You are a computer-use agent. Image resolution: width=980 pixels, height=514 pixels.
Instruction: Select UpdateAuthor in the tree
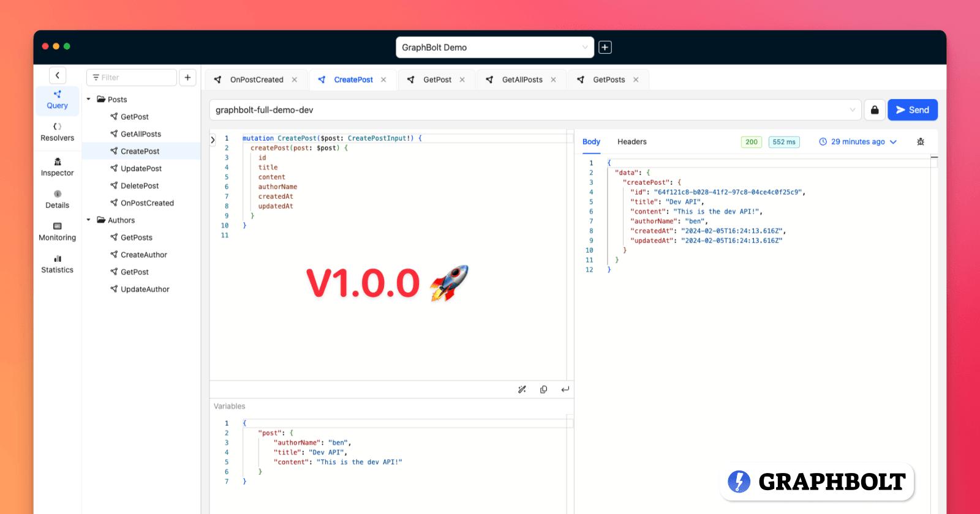[x=145, y=289]
